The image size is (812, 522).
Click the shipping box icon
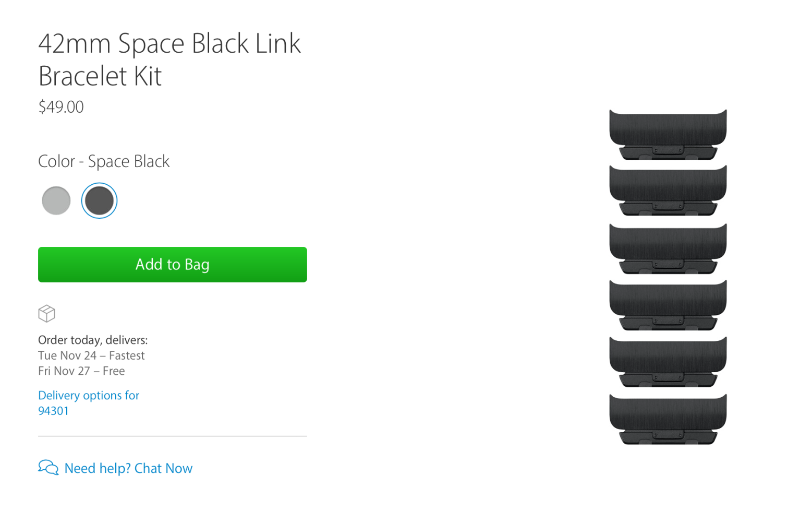47,314
